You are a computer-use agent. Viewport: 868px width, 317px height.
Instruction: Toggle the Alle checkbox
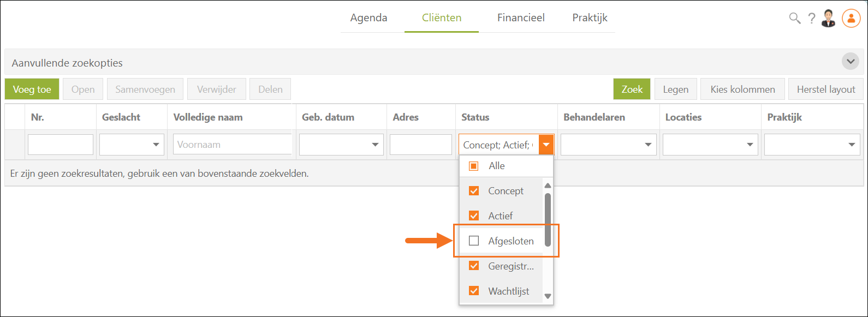point(474,166)
